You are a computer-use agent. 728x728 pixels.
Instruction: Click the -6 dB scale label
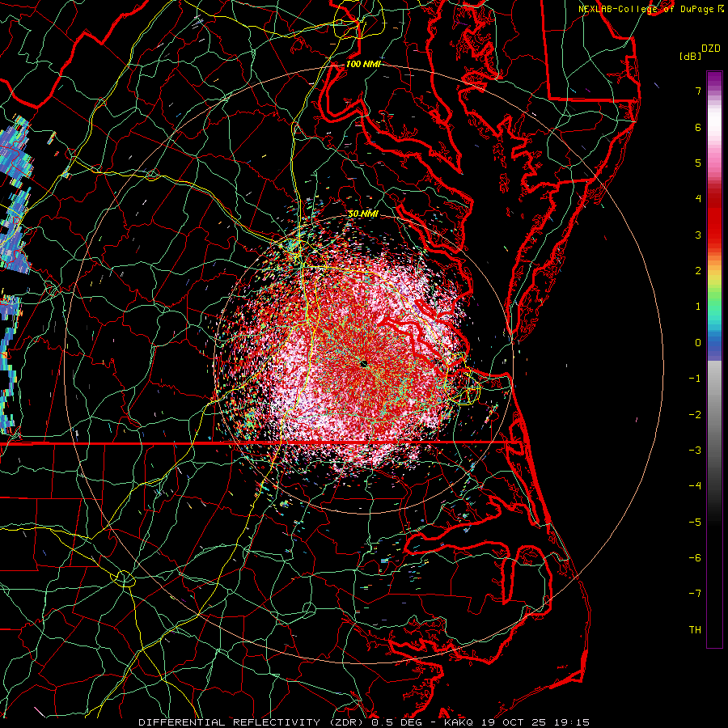tap(695, 558)
